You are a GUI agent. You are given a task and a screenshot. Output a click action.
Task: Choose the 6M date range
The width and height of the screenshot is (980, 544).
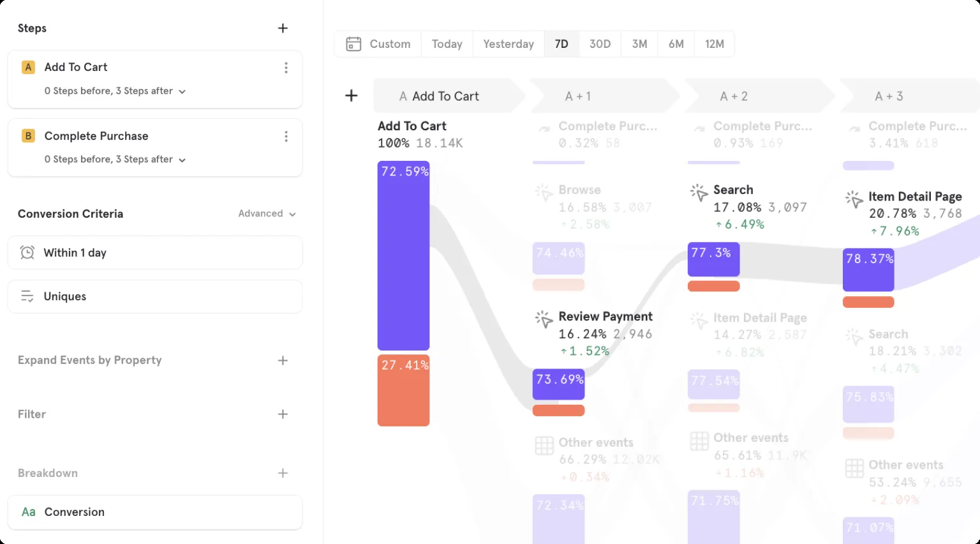pyautogui.click(x=676, y=44)
